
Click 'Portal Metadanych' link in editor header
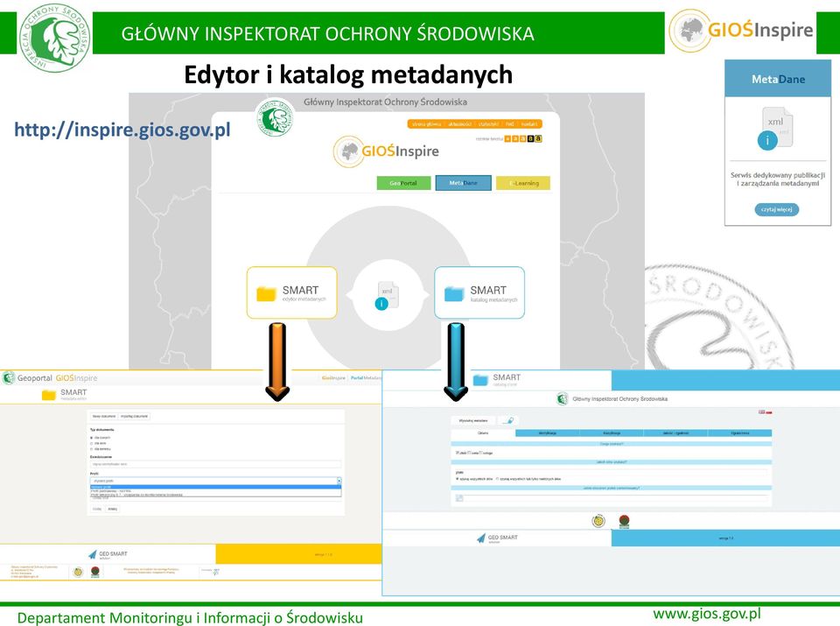[367, 378]
